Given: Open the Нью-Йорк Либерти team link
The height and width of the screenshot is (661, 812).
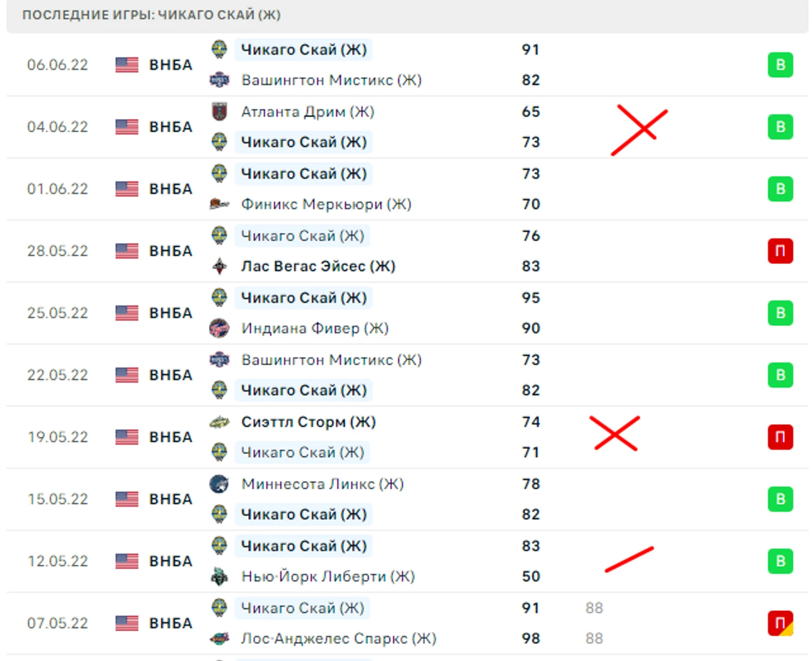Looking at the screenshot, I should [328, 576].
